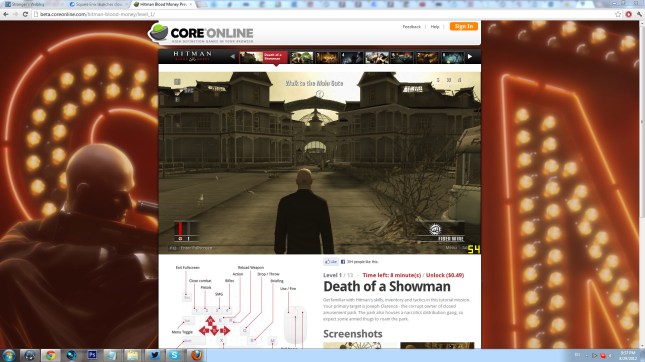
Task: Go to previous levels with left arrow
Action: click(232, 56)
